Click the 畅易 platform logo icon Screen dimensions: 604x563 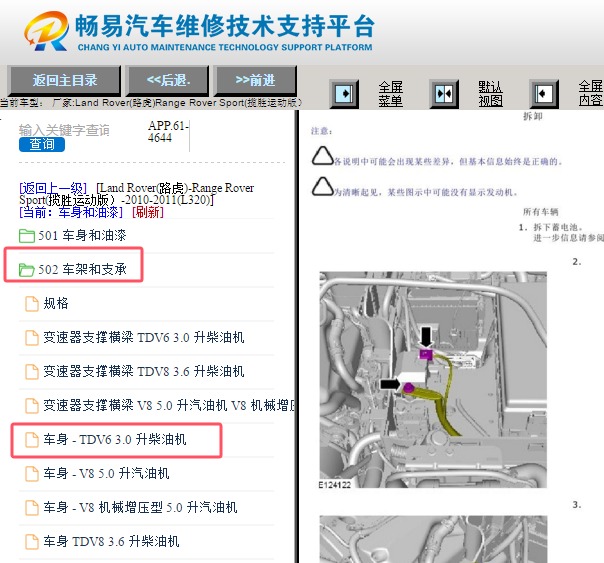[x=47, y=32]
